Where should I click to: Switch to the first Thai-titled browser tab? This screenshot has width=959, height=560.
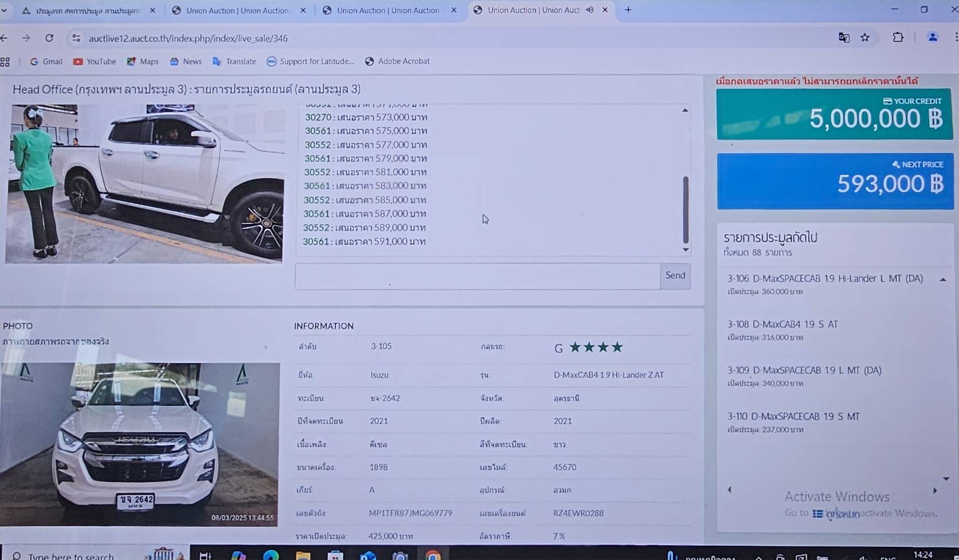tap(86, 10)
